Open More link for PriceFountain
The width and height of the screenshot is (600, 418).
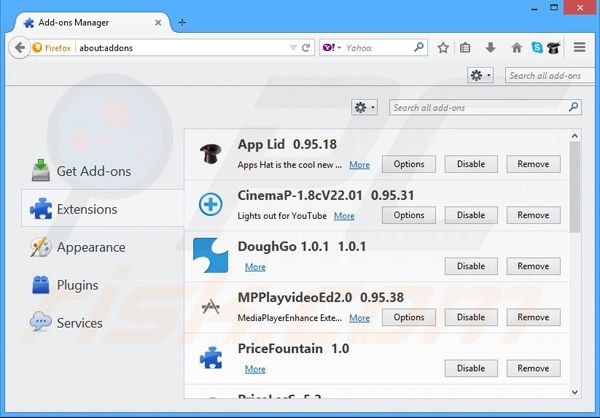[x=255, y=369]
